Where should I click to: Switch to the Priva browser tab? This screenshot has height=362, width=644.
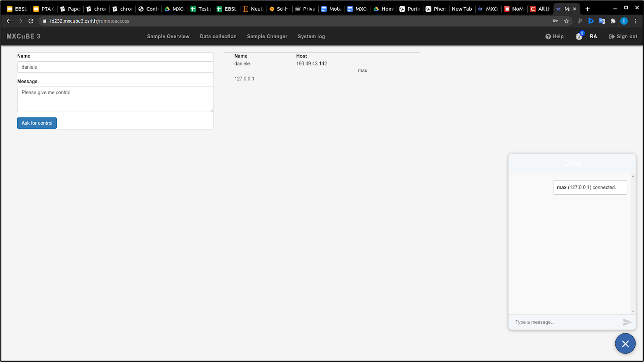(x=305, y=9)
